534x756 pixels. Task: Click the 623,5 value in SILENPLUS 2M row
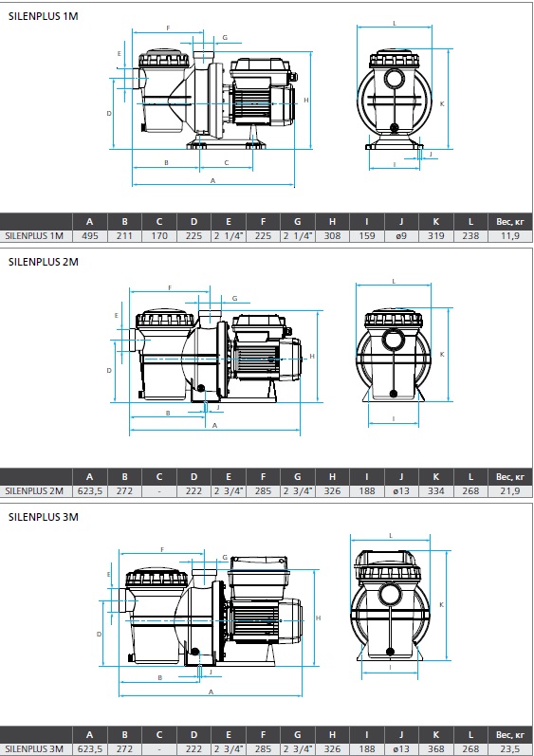pyautogui.click(x=90, y=490)
